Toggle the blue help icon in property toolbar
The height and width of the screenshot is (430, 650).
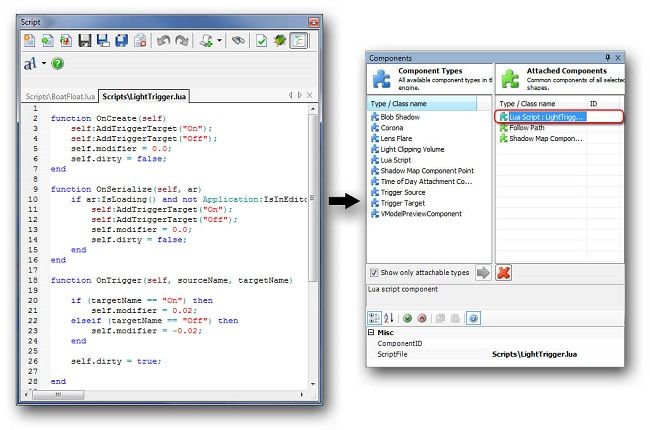click(473, 318)
